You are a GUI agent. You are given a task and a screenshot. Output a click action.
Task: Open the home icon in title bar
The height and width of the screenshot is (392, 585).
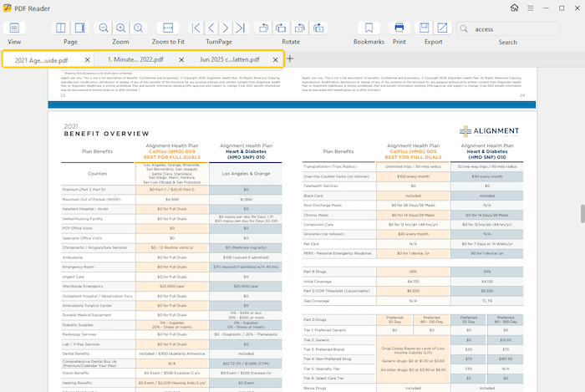(x=515, y=8)
